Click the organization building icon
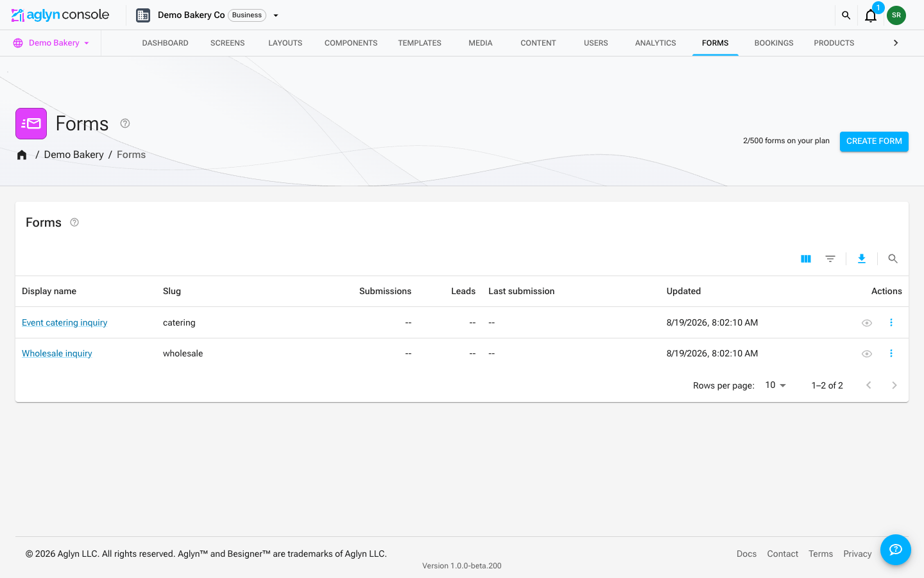The height and width of the screenshot is (578, 924). pos(143,15)
